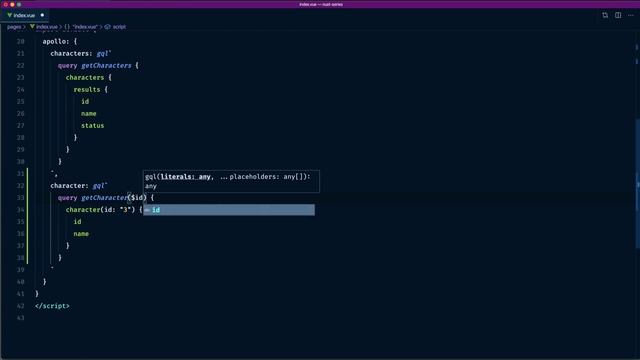Accept the id autocomplete suggestion
640x360 pixels.
[229, 210]
